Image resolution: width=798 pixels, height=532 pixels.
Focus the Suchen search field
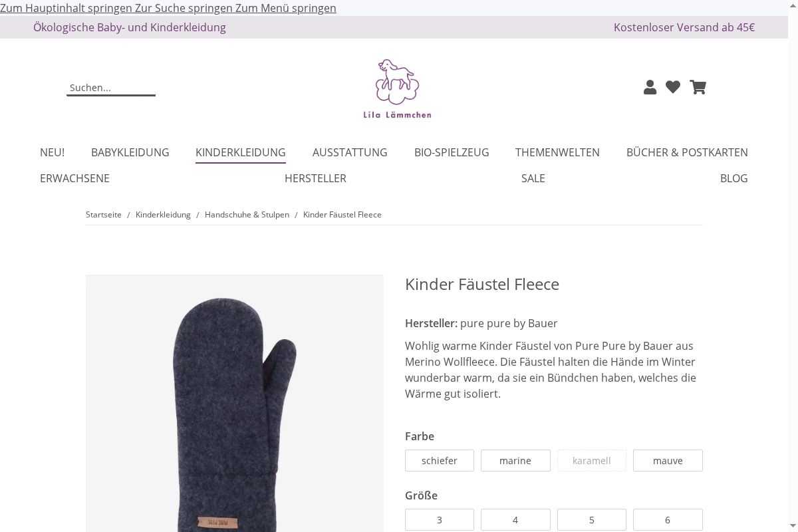tap(111, 88)
